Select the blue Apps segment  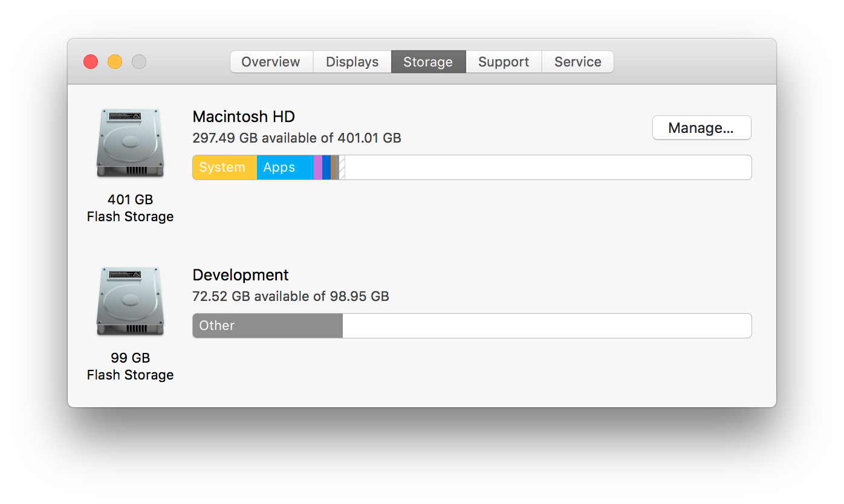click(284, 167)
